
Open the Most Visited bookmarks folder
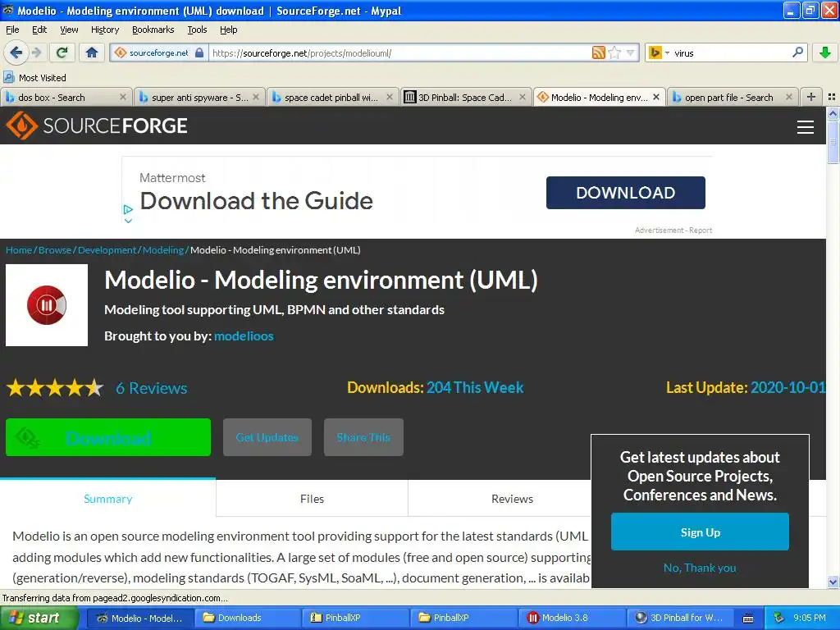click(x=34, y=78)
